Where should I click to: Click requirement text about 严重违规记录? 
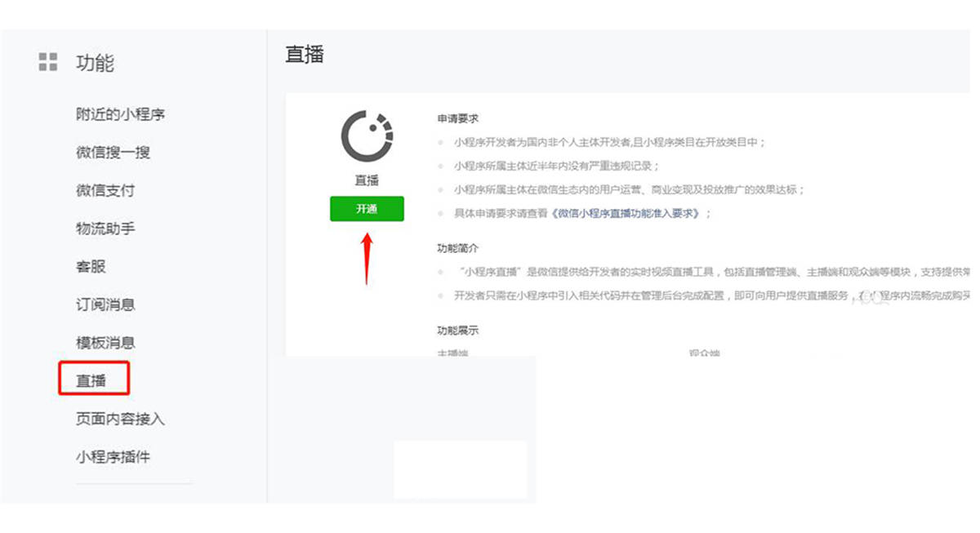click(x=557, y=166)
